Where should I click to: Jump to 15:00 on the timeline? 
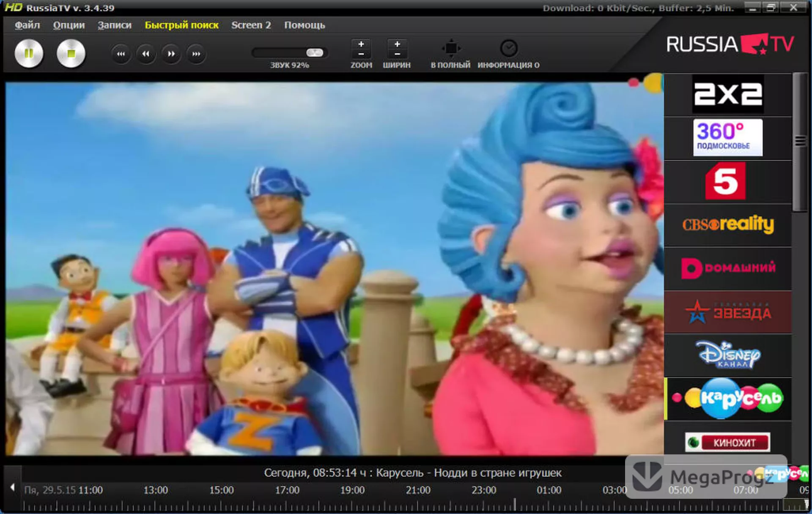(x=222, y=490)
